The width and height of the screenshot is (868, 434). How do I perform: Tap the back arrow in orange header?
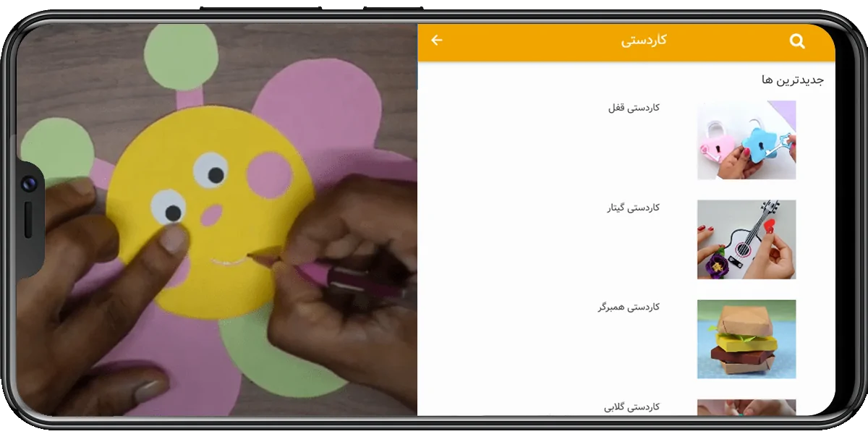coord(437,41)
